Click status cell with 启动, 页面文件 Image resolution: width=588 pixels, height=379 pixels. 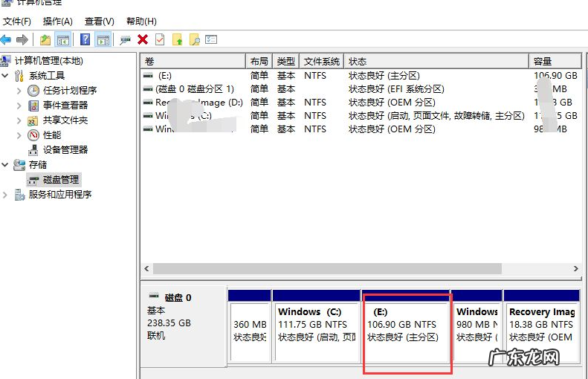tap(436, 116)
